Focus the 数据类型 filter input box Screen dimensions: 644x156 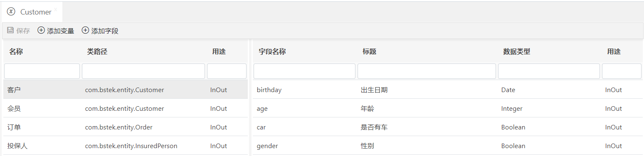(549, 71)
